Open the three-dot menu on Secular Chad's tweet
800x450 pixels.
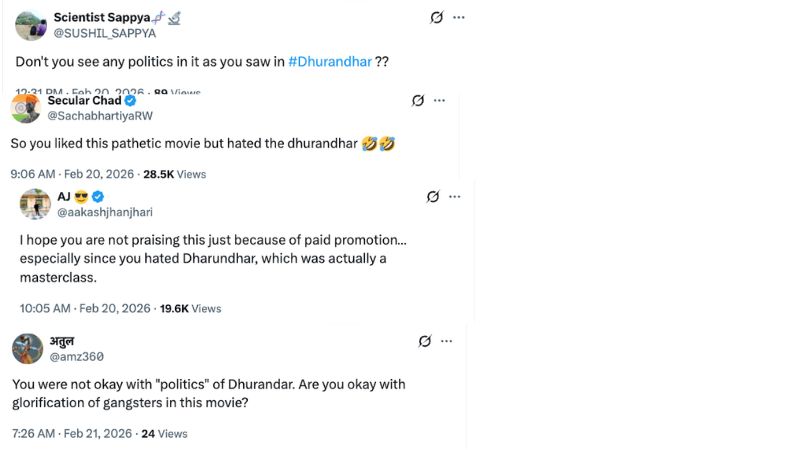[442, 100]
